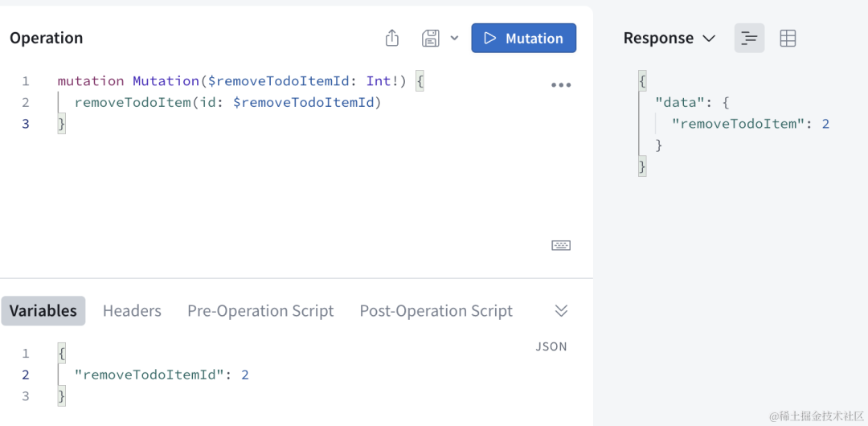Open the Post-Operation Script tab
868x426 pixels.
pyautogui.click(x=436, y=311)
